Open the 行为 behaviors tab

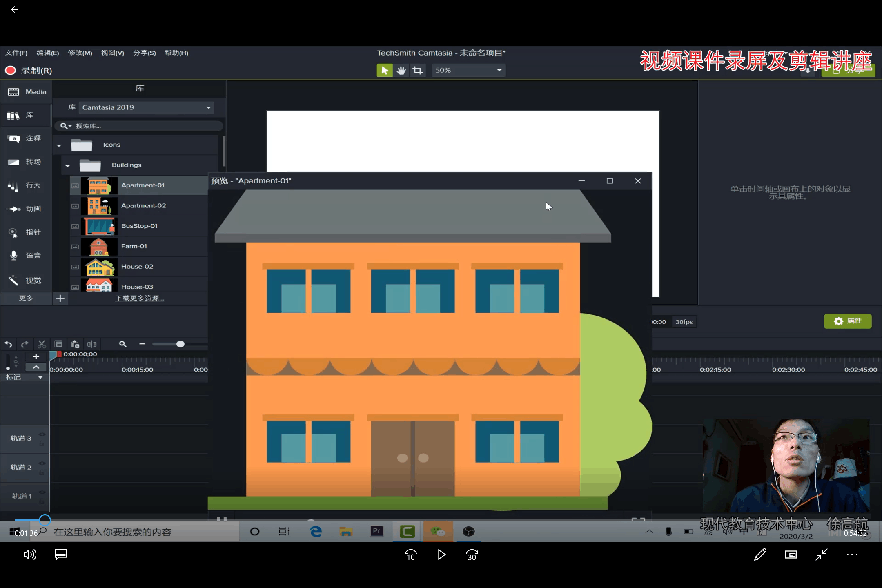tap(27, 185)
